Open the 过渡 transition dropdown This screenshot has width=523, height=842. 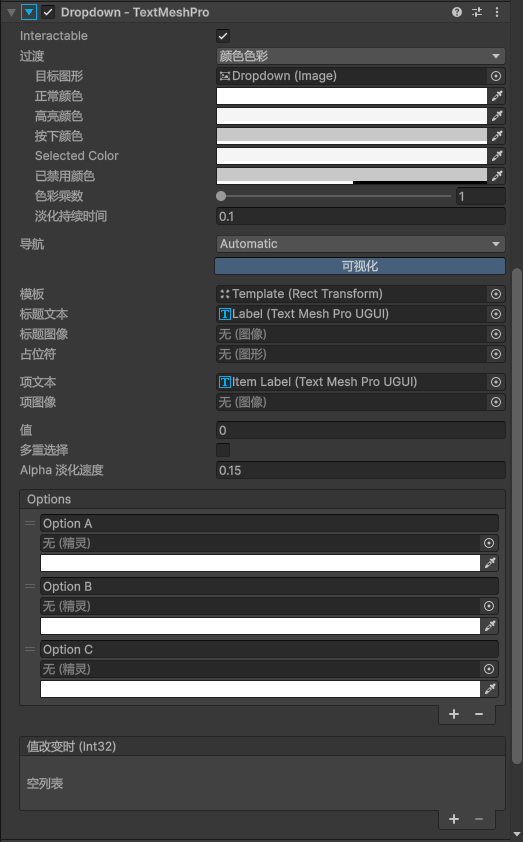360,56
